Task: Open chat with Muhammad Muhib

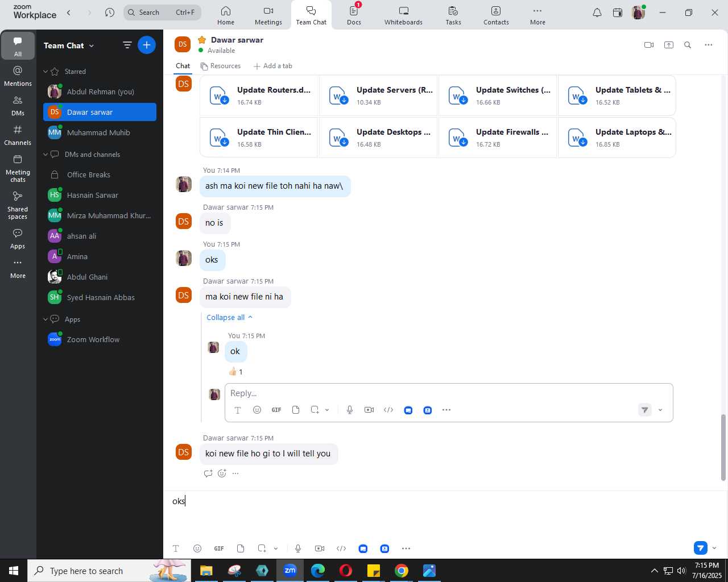Action: pos(100,132)
